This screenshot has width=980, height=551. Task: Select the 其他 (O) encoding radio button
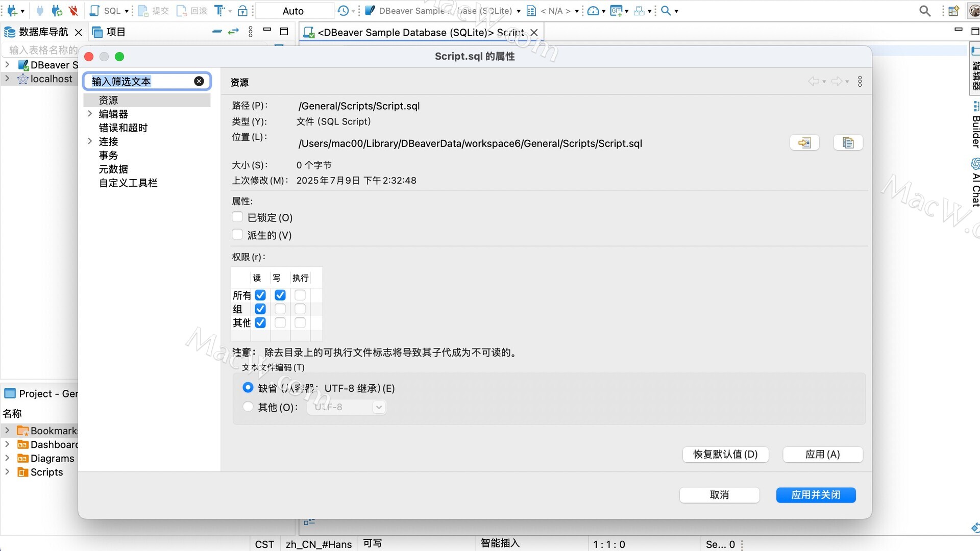click(248, 407)
